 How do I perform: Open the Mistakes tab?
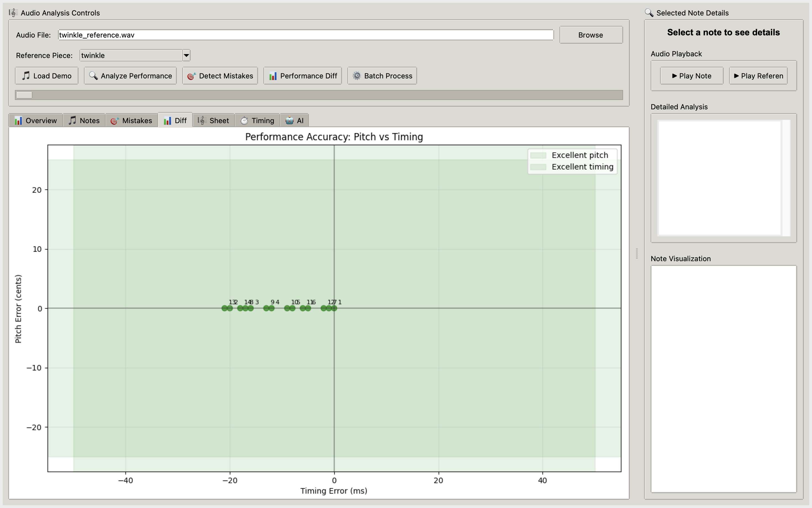[131, 121]
